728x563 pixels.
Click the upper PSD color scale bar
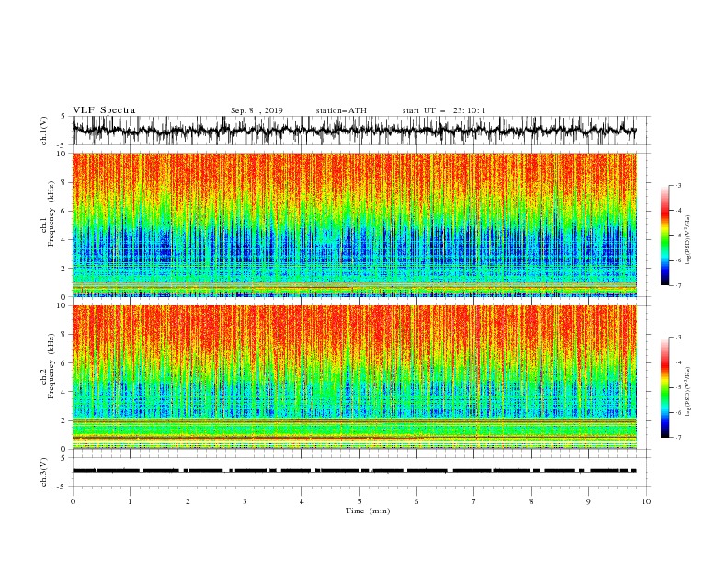coord(665,236)
